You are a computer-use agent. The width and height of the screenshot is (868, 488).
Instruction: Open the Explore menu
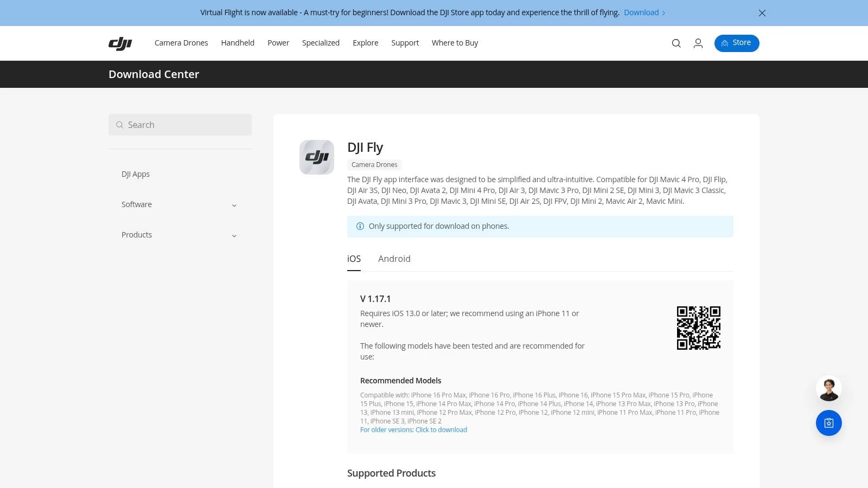pyautogui.click(x=366, y=43)
